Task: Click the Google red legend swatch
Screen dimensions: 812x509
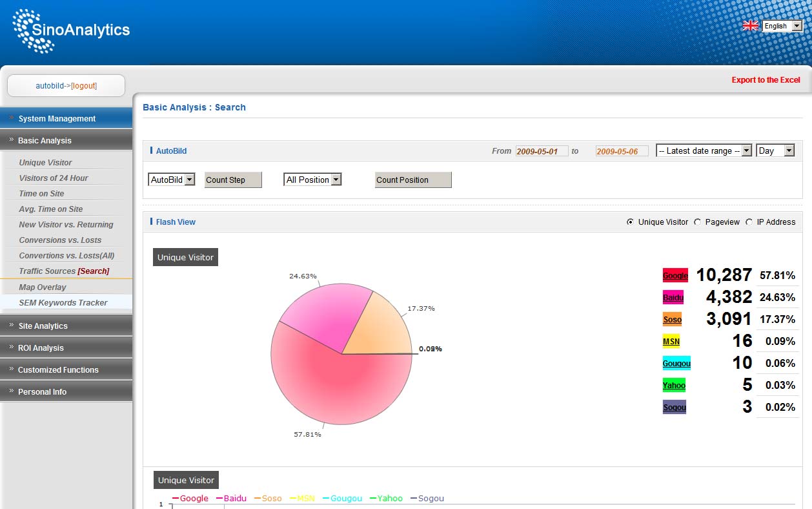Action: 675,275
